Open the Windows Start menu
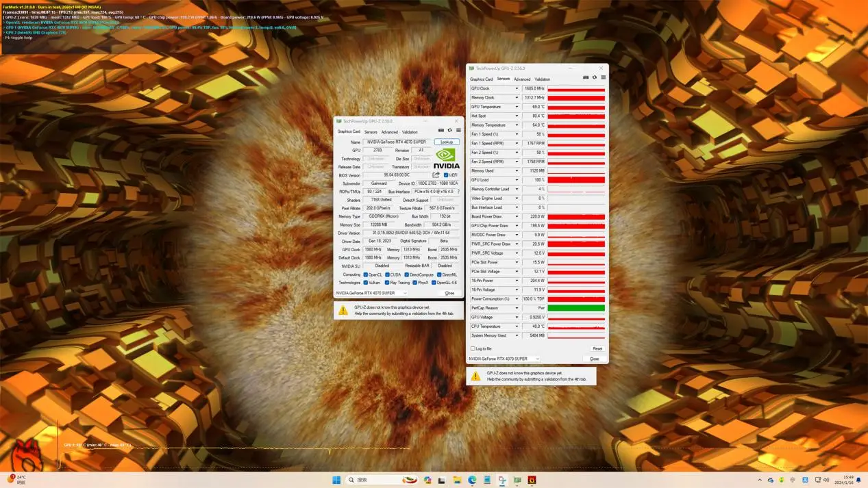Image resolution: width=868 pixels, height=488 pixels. click(x=336, y=480)
